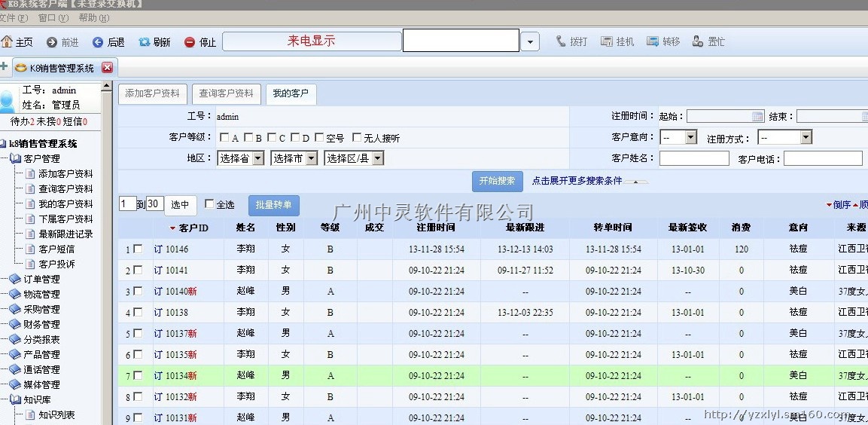This screenshot has width=868, height=425.
Task: Click the 客户姓名 input field
Action: pos(693,158)
